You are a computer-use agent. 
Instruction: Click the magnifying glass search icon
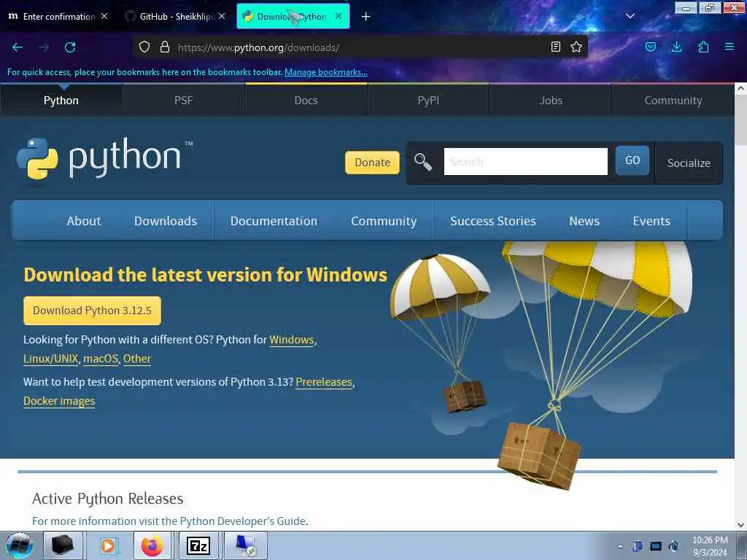click(423, 162)
